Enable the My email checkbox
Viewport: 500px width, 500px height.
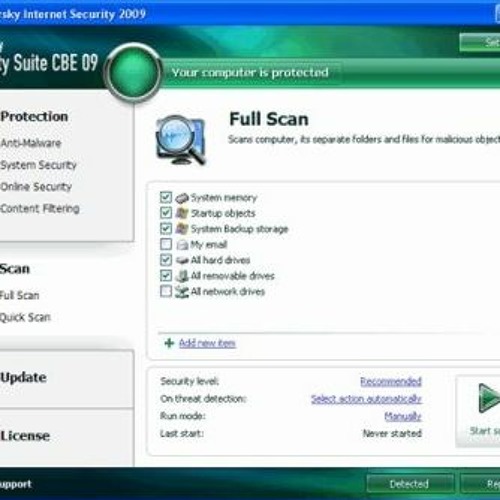pos(166,244)
